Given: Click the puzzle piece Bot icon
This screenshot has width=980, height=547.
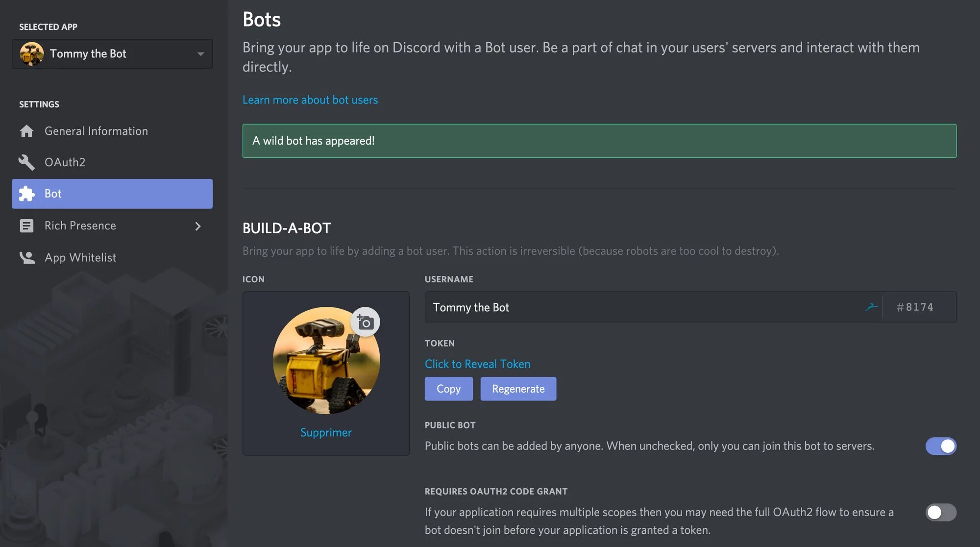Looking at the screenshot, I should coord(26,194).
